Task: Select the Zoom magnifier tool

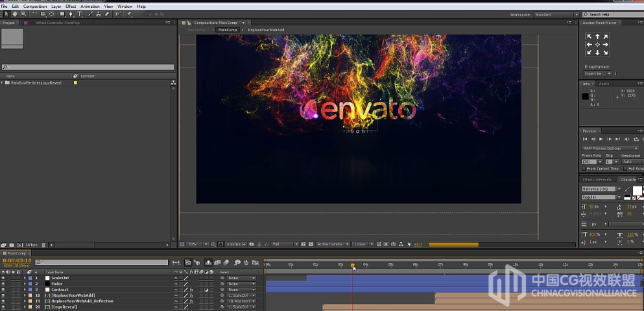Action: (23, 14)
